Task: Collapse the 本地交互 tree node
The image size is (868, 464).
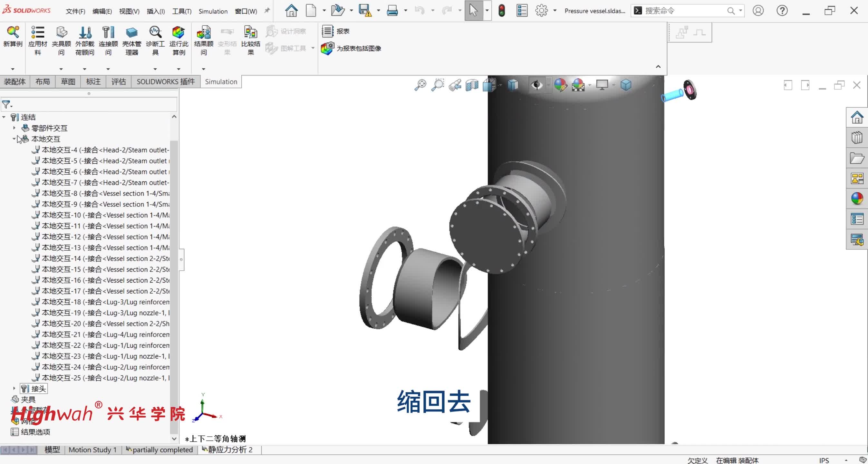Action: (14, 139)
